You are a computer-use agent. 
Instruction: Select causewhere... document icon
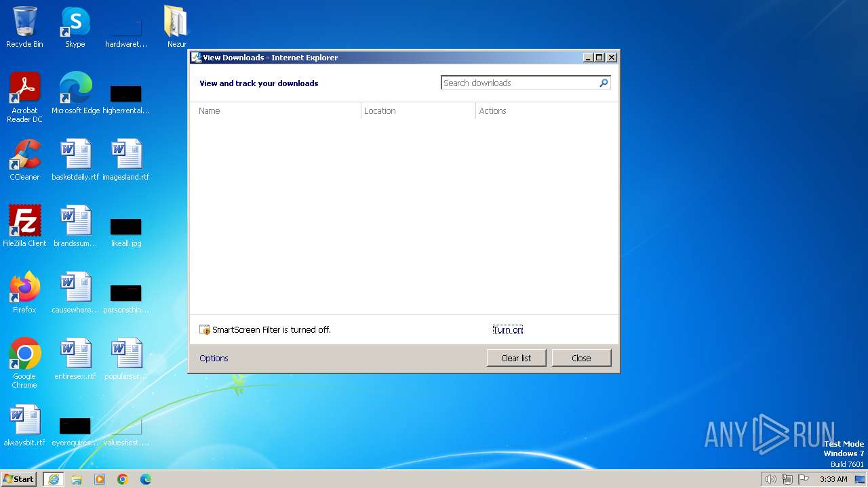tap(75, 292)
